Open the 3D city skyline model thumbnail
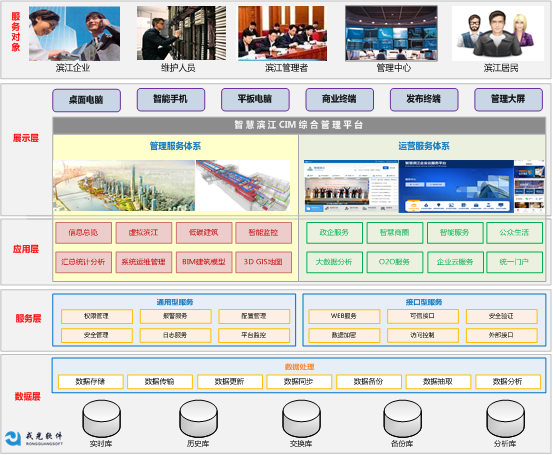The image size is (553, 455). coord(124,186)
